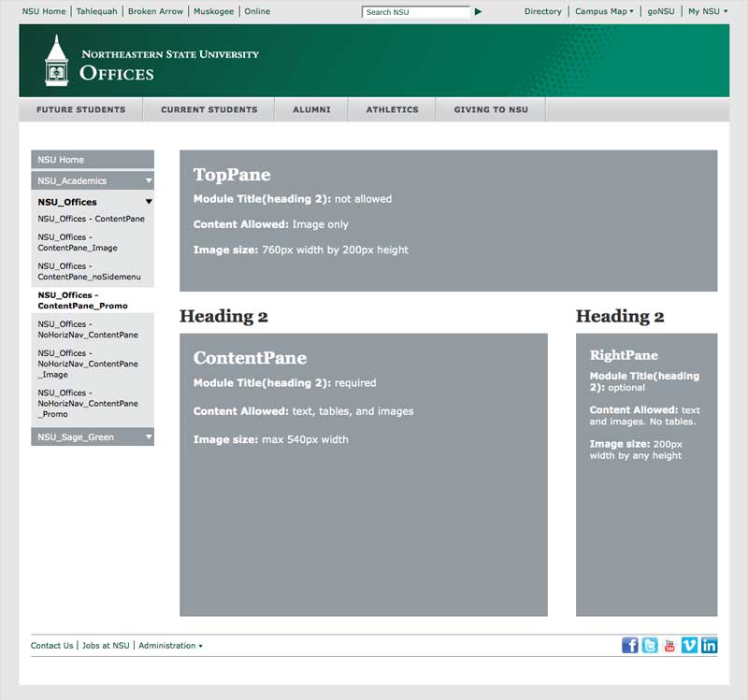The image size is (748, 700).
Task: Click the RightPane heading text
Action: (624, 355)
